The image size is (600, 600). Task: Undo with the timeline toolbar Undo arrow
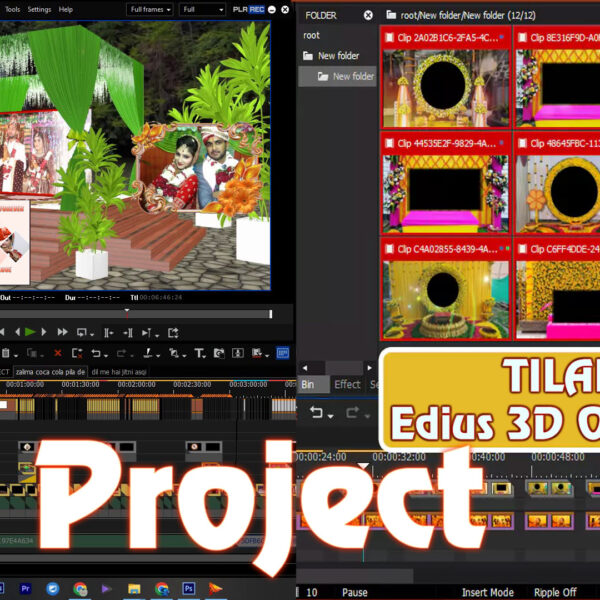pyautogui.click(x=96, y=353)
